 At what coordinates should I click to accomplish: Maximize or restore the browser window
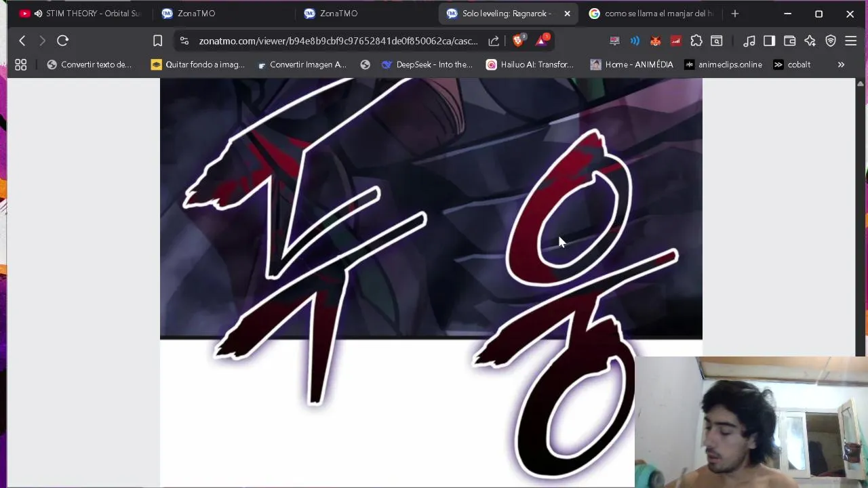point(818,14)
